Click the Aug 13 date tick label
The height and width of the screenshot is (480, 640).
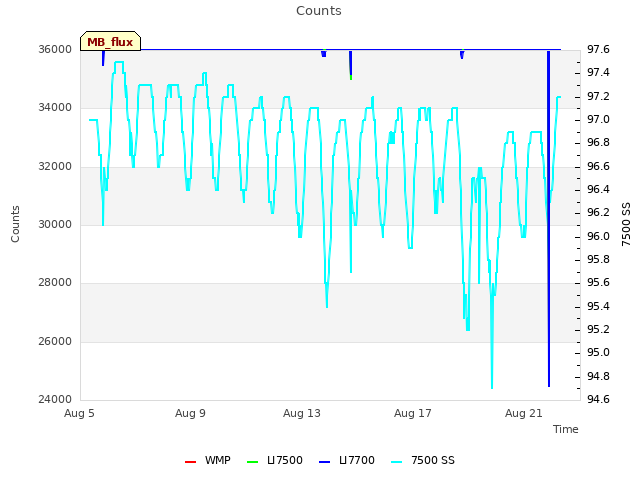point(302,413)
